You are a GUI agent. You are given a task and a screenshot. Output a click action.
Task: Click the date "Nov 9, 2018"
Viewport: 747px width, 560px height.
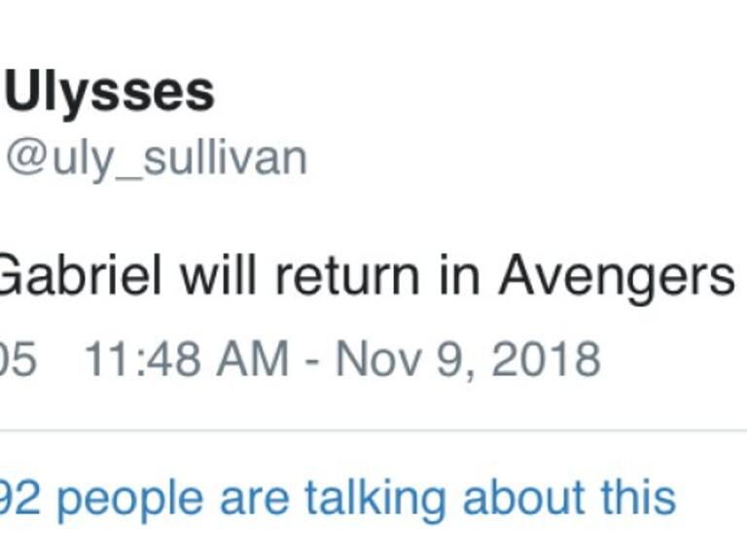tap(468, 360)
